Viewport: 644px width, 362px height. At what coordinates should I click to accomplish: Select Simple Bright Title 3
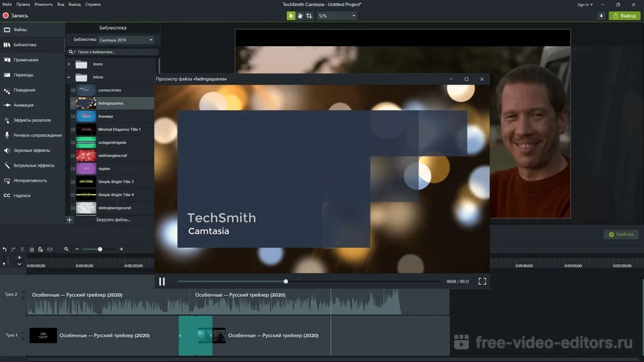[x=112, y=181]
